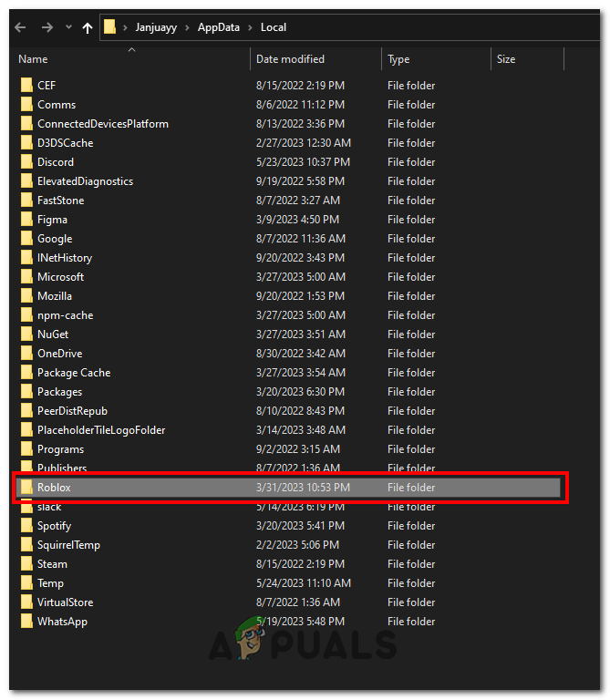
Task: Click date 3/31/2023 10:53 PM
Action: [x=303, y=488]
